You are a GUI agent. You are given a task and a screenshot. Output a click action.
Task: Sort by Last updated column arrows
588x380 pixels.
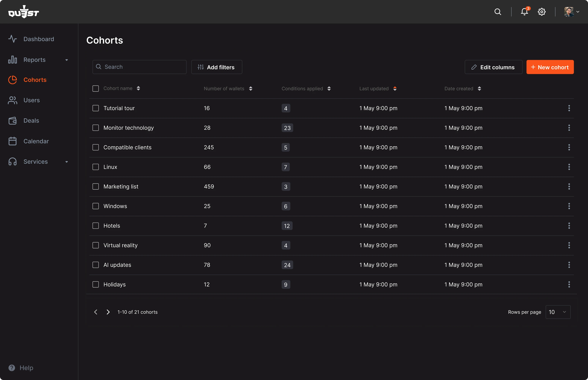395,89
